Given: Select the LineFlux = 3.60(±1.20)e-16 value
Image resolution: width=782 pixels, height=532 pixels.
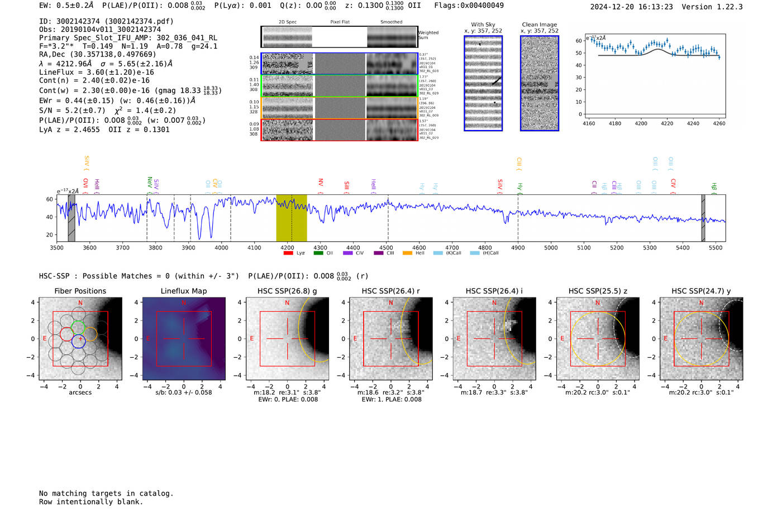Looking at the screenshot, I should (97, 72).
